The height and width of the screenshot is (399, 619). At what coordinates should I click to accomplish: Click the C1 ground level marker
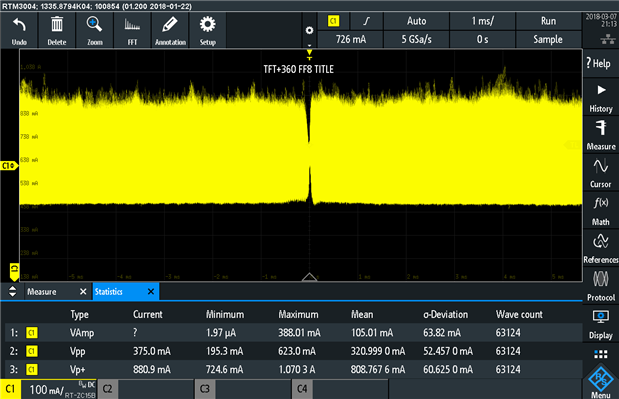[14, 272]
